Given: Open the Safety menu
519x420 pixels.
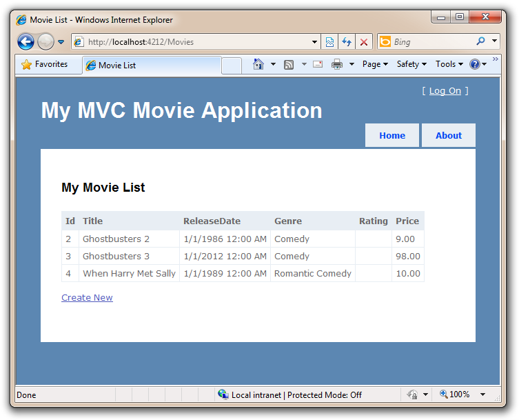Looking at the screenshot, I should click(411, 64).
